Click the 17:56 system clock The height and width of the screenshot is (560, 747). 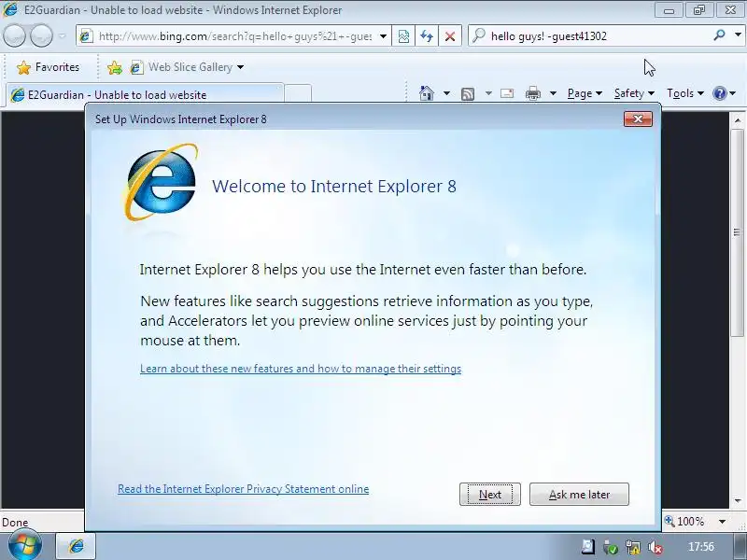(701, 546)
